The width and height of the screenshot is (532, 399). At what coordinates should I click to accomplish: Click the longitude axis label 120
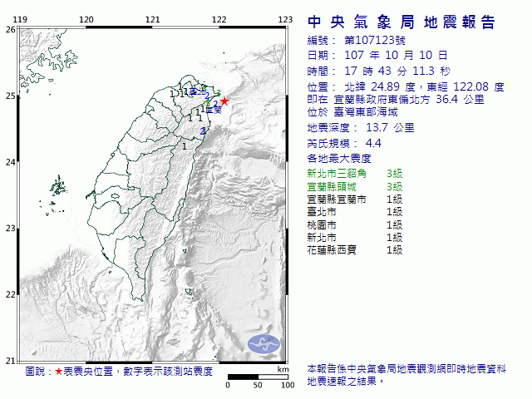pyautogui.click(x=86, y=19)
